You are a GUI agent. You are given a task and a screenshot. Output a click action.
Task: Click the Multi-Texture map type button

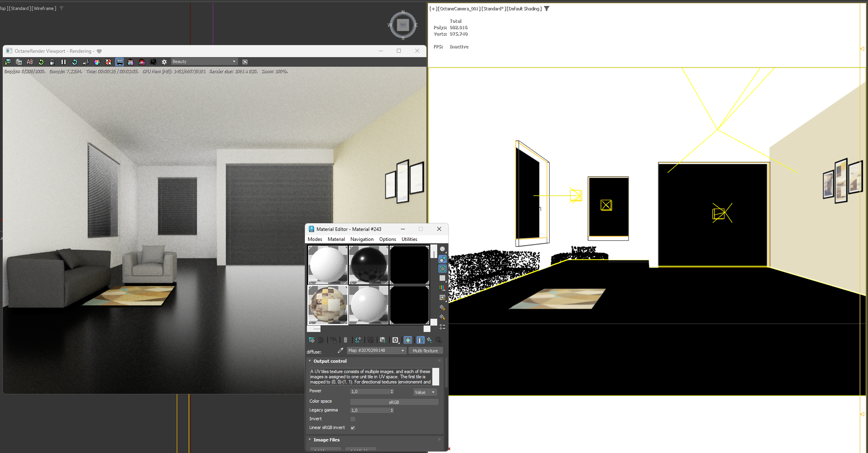(425, 351)
